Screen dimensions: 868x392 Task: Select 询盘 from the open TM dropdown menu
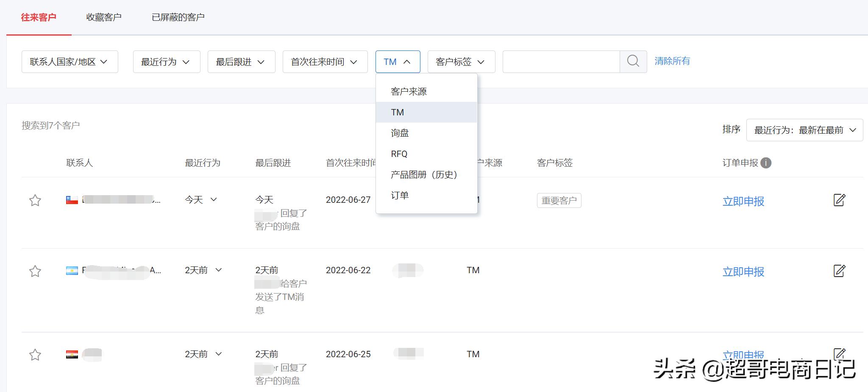click(x=399, y=133)
